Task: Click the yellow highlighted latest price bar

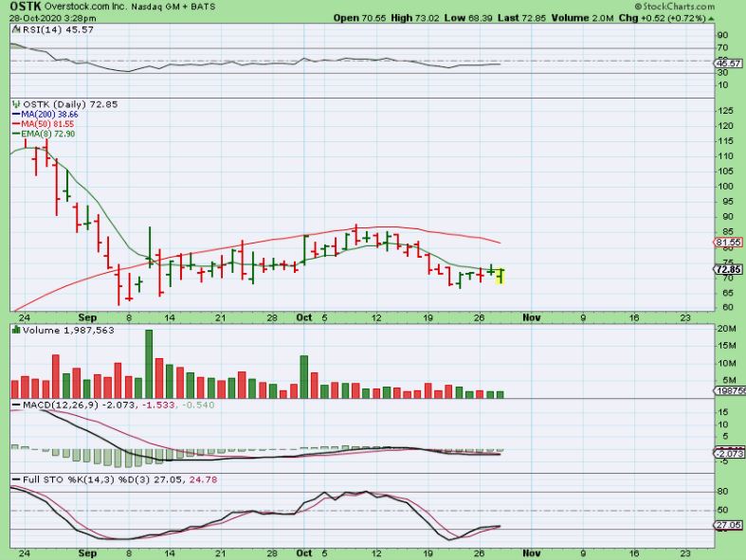Action: pyautogui.click(x=500, y=276)
